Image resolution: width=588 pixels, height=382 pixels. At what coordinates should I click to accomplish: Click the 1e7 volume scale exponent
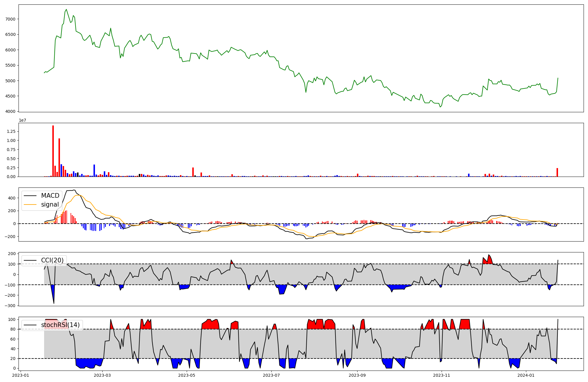22,120
